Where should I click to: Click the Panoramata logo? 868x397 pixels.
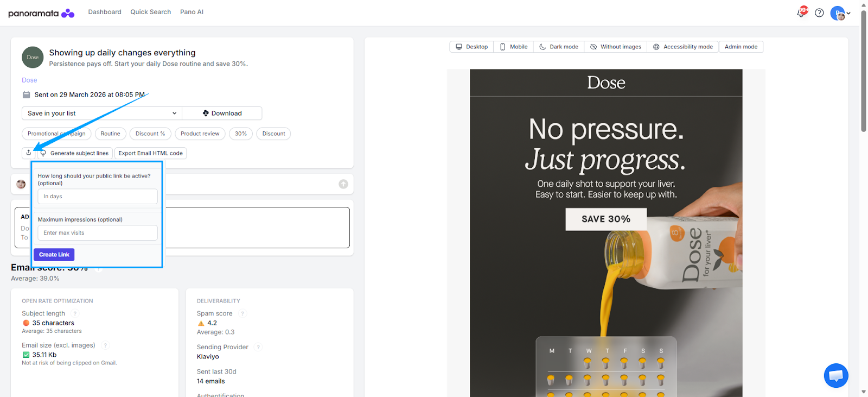pos(41,13)
